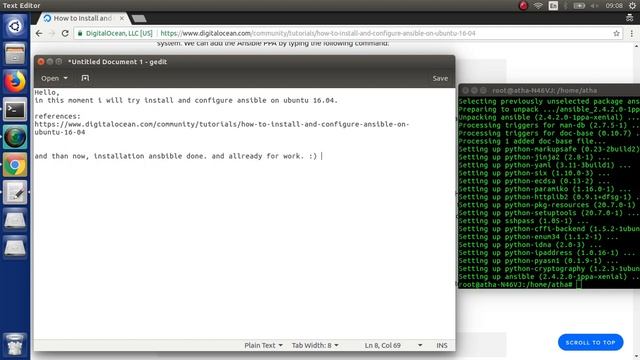Toggle INS overwrite mode in status bar
The image size is (640, 360).
click(442, 345)
